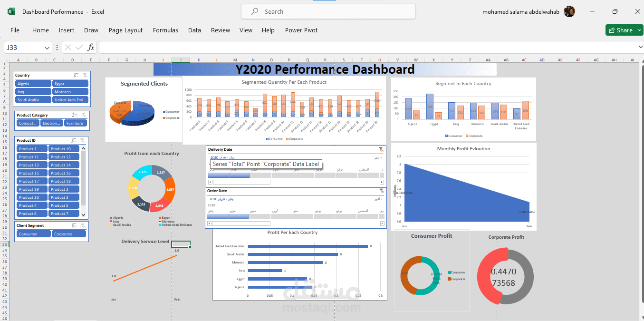Clear filter on the Product Category slicer
644x321 pixels.
pos(83,115)
